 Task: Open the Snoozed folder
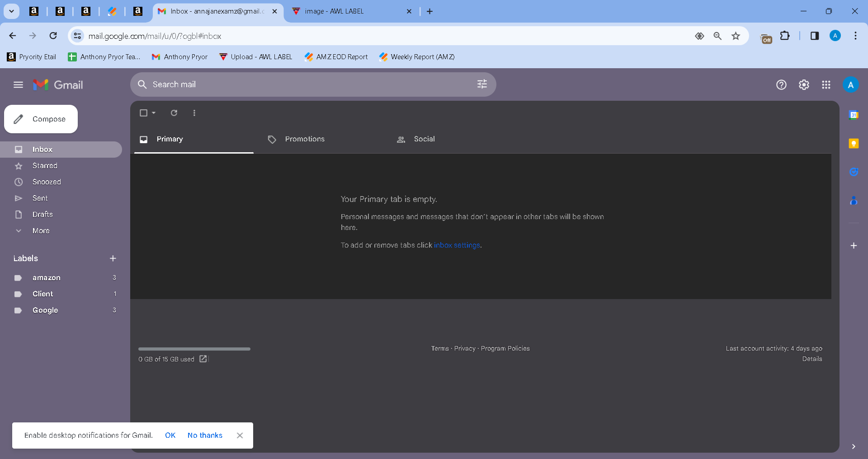(x=61, y=182)
